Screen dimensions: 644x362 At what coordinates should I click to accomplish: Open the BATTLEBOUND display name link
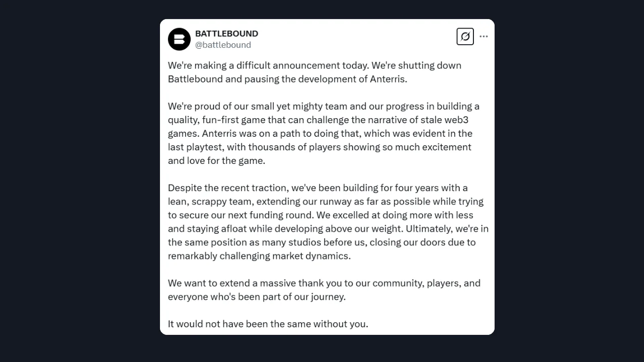(226, 34)
